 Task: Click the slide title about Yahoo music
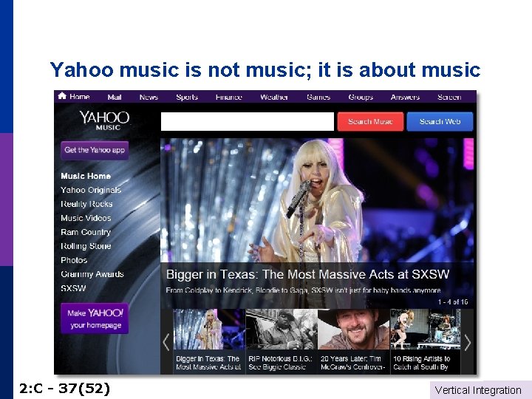(x=265, y=69)
